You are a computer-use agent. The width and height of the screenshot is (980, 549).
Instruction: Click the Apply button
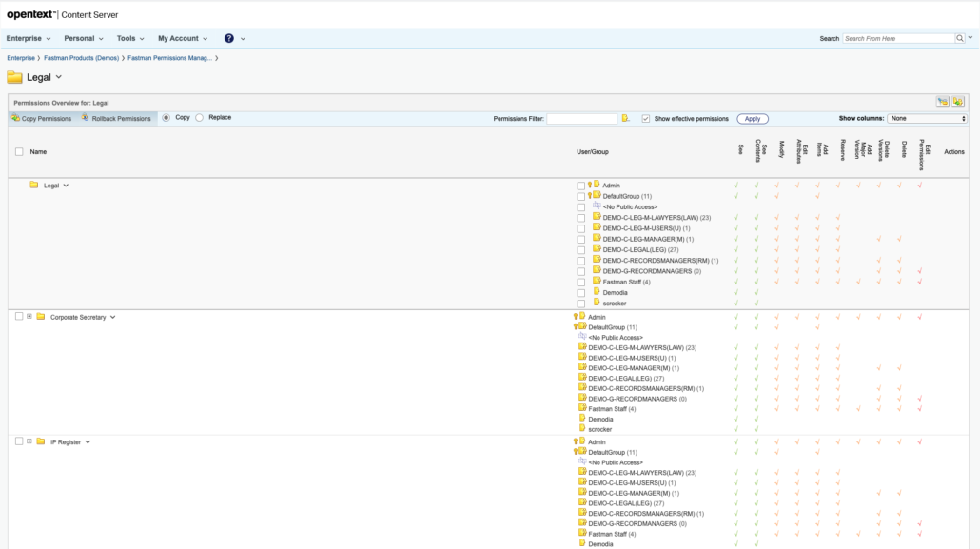coord(753,119)
